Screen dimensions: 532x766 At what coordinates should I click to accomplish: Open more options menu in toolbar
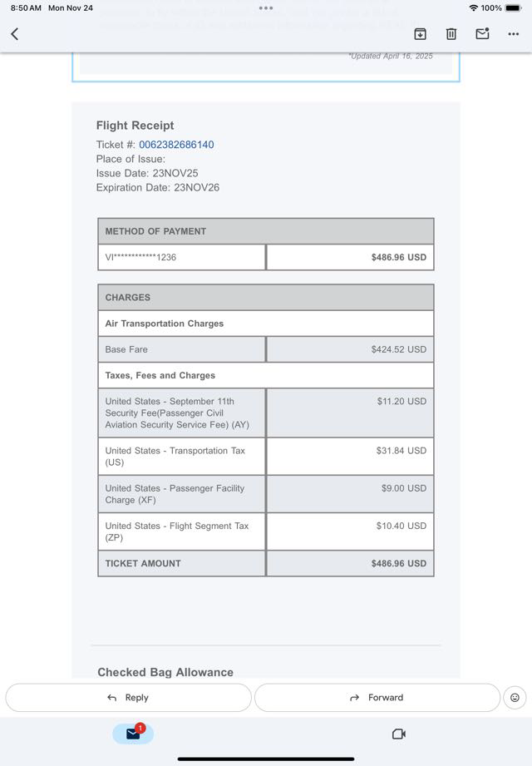pos(513,34)
